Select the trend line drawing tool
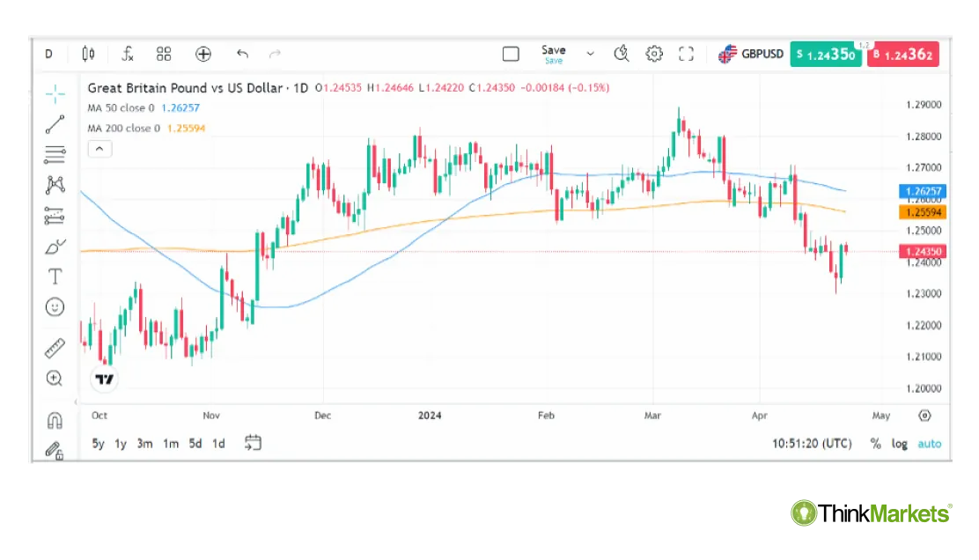979x560 pixels. (x=55, y=123)
